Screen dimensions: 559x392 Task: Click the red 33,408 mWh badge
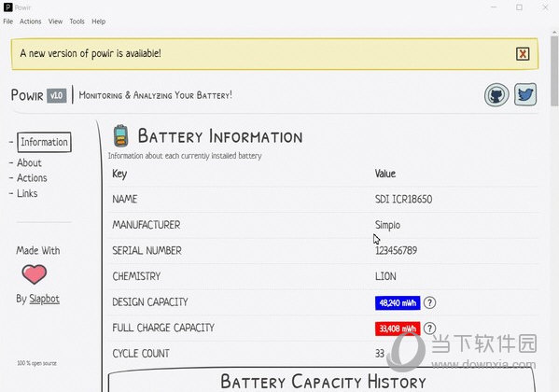[x=398, y=329]
